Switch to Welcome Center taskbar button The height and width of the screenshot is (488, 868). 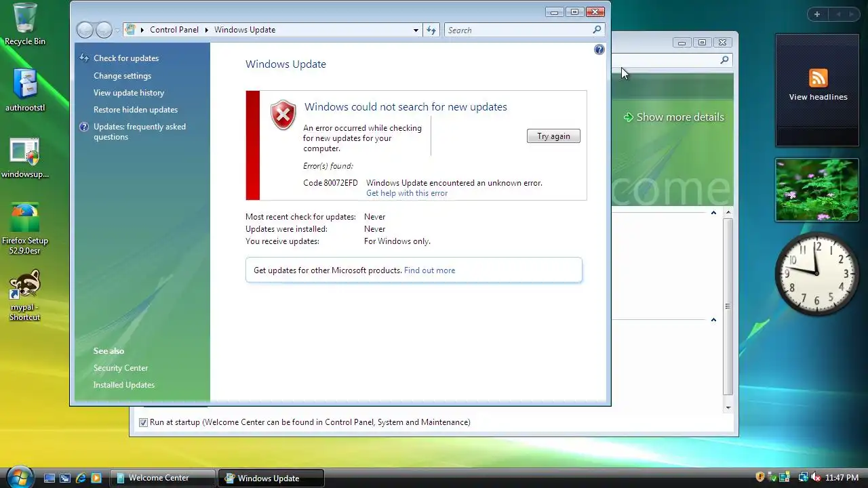[x=162, y=478]
